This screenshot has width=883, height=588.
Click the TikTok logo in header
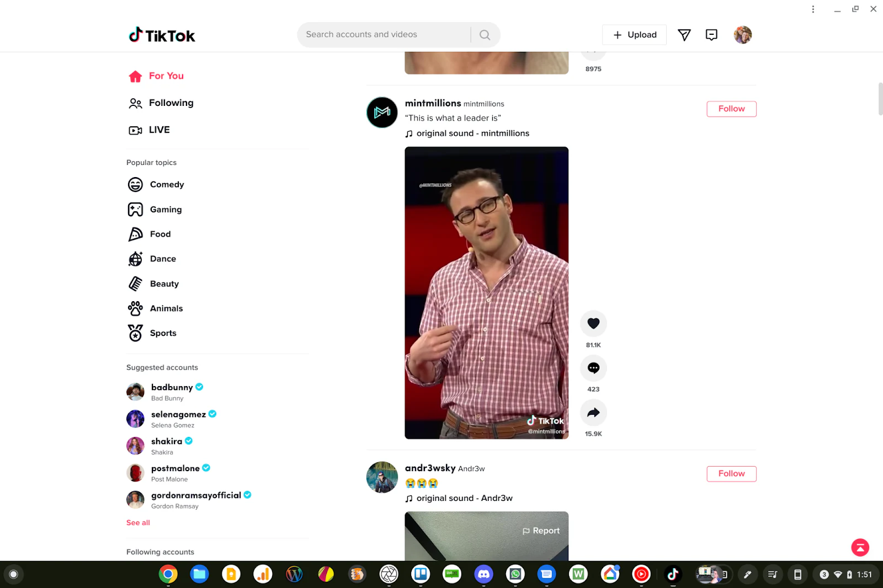162,35
